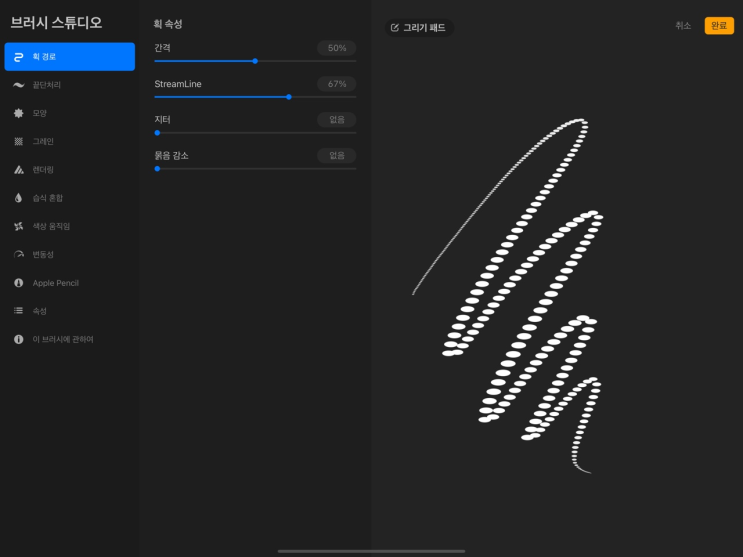743x557 pixels.
Task: Click the 브러시 스튜디오 title
Action: [56, 22]
